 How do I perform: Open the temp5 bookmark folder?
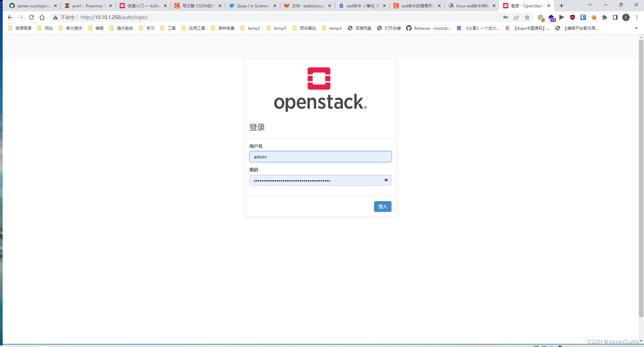point(276,28)
